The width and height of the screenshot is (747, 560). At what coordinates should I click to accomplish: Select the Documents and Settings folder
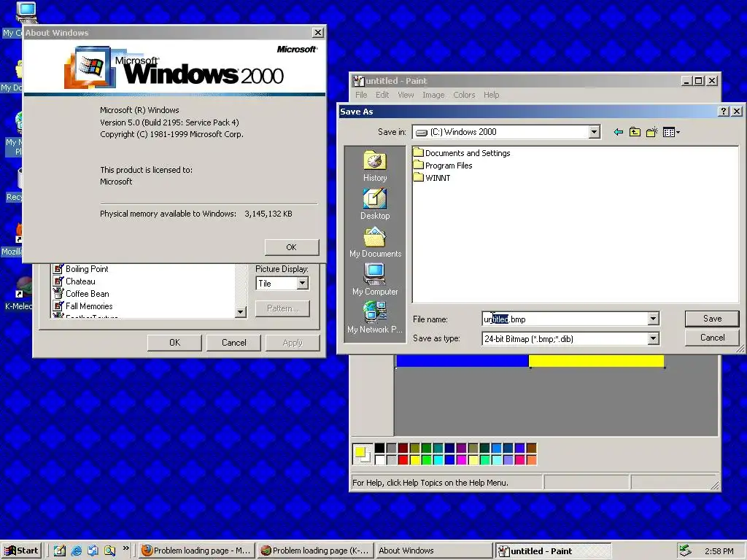pyautogui.click(x=462, y=153)
